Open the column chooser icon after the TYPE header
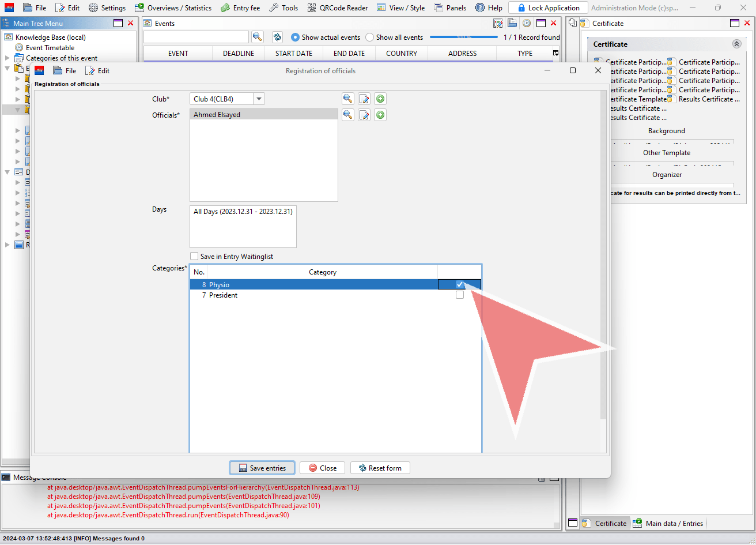This screenshot has width=756, height=545. [555, 53]
